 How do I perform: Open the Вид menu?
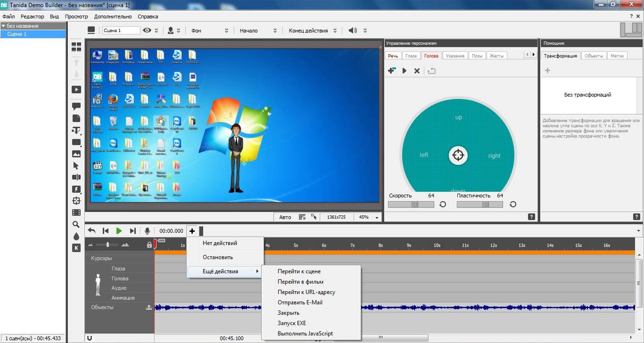[x=54, y=16]
